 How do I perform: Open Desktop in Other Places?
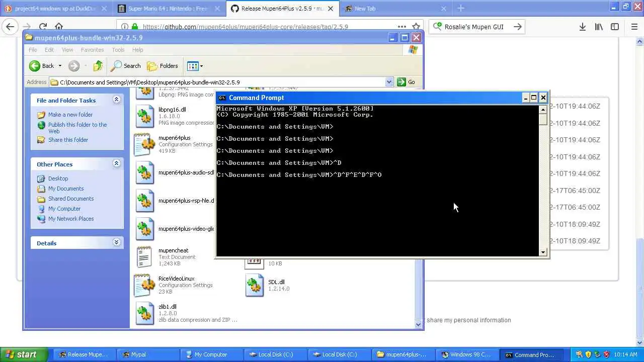[x=58, y=178]
